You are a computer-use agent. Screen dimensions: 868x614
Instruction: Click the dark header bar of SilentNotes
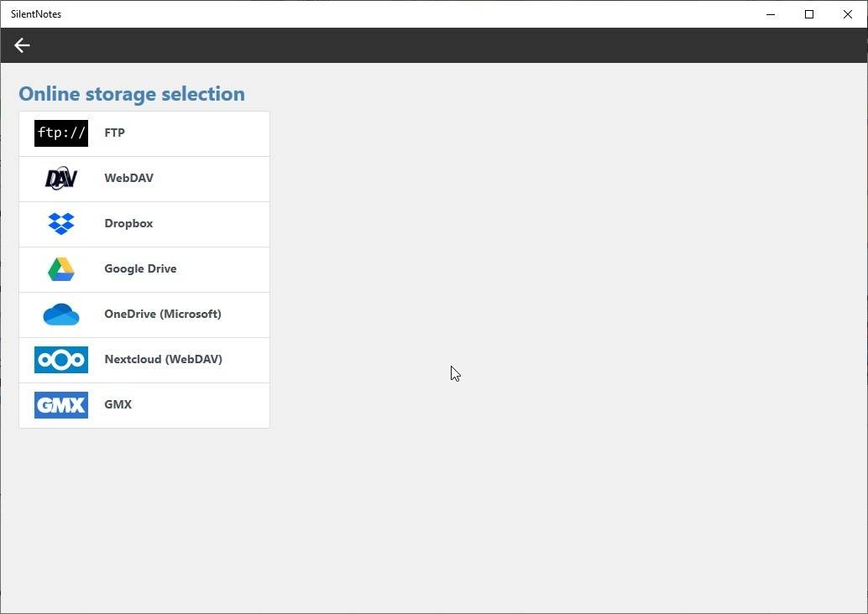[420, 45]
